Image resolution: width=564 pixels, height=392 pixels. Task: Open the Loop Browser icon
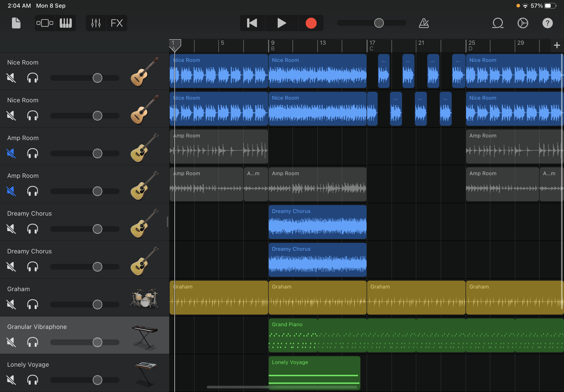pos(498,23)
